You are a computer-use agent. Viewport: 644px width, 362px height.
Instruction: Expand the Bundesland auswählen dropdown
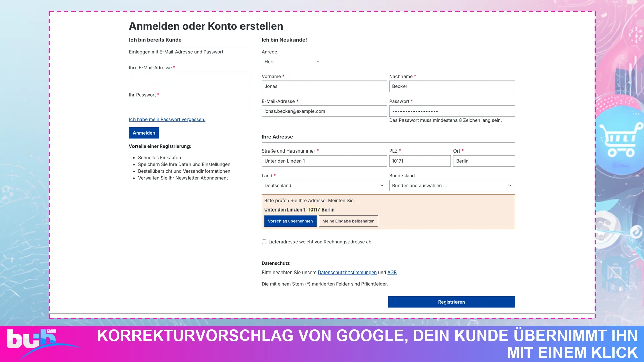click(452, 185)
